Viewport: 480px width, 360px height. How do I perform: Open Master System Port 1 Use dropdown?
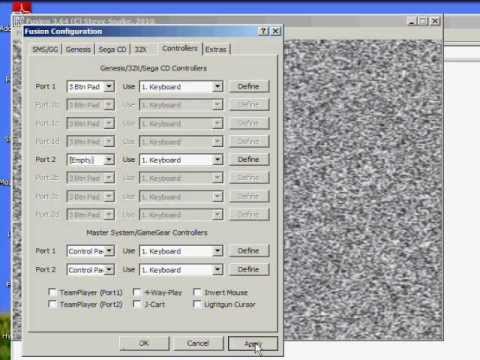[x=181, y=251]
